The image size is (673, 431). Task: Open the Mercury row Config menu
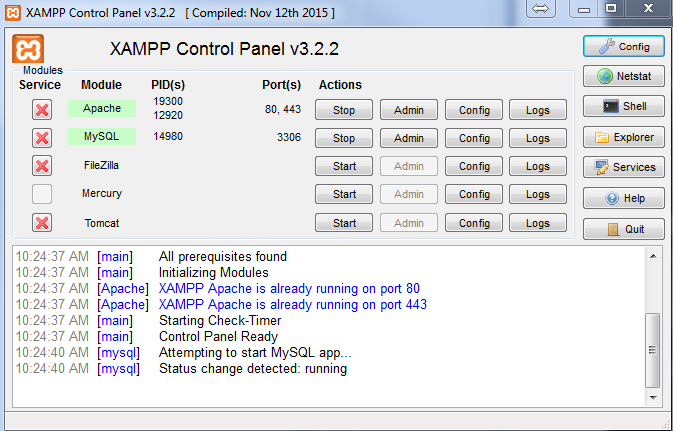(474, 194)
